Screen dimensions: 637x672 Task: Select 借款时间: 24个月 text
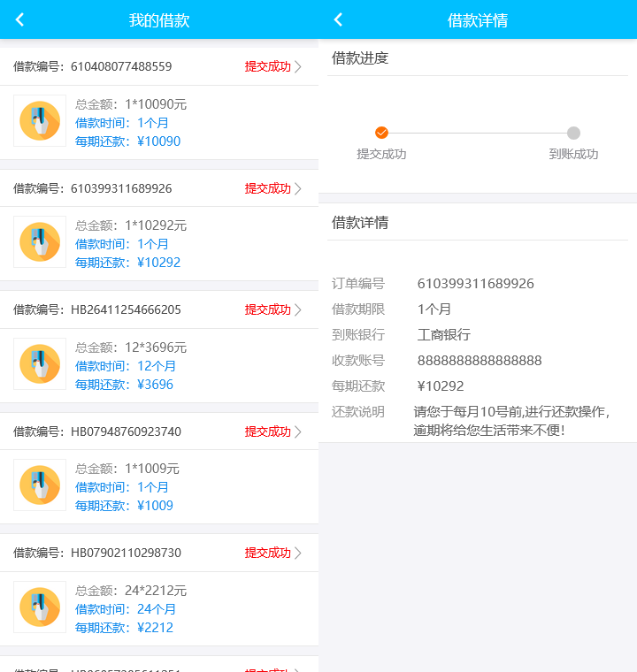tap(126, 609)
